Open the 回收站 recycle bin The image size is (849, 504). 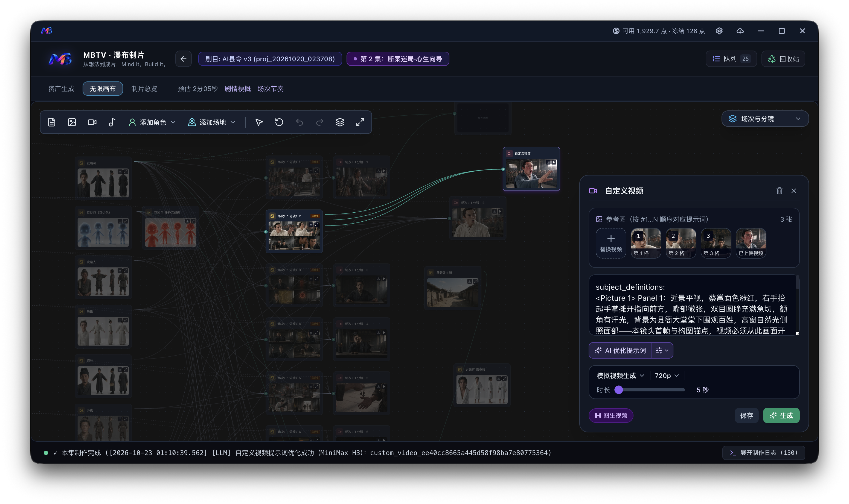tap(783, 59)
